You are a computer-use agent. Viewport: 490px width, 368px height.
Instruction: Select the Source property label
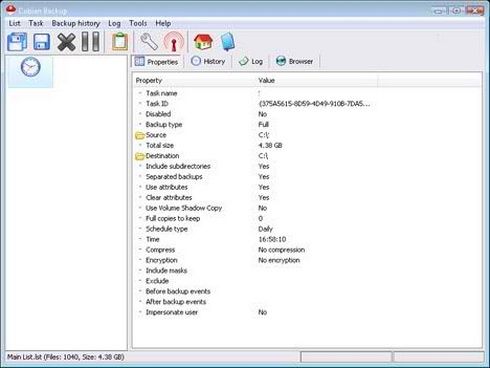tap(156, 135)
